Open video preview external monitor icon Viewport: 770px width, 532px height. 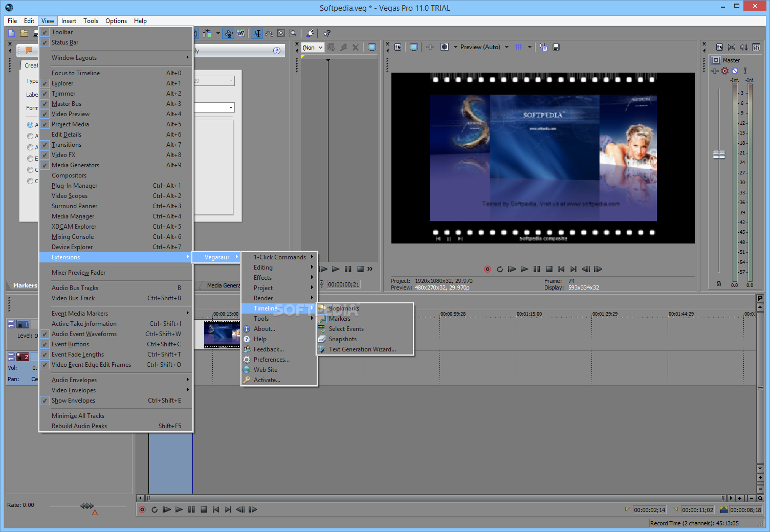(414, 47)
